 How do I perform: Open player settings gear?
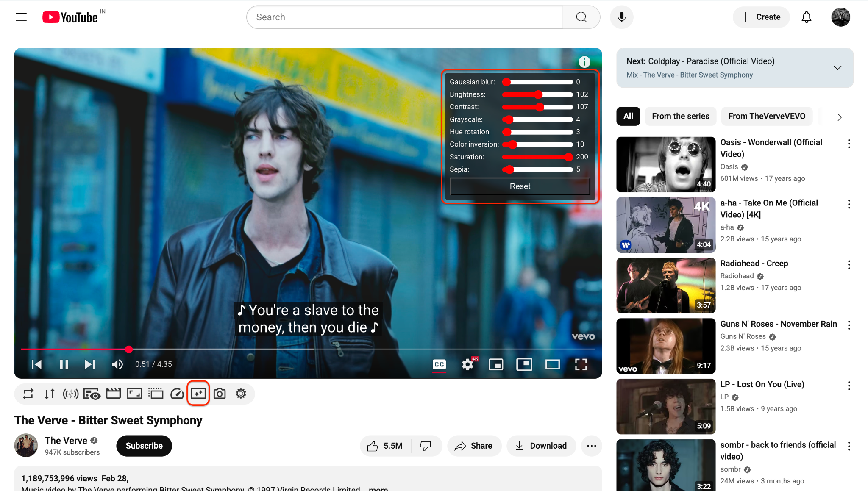[x=468, y=364]
